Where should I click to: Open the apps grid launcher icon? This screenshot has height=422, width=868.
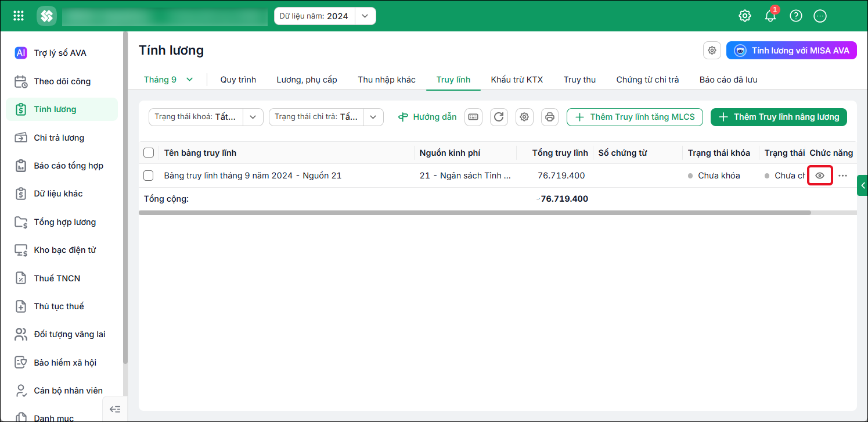click(19, 16)
